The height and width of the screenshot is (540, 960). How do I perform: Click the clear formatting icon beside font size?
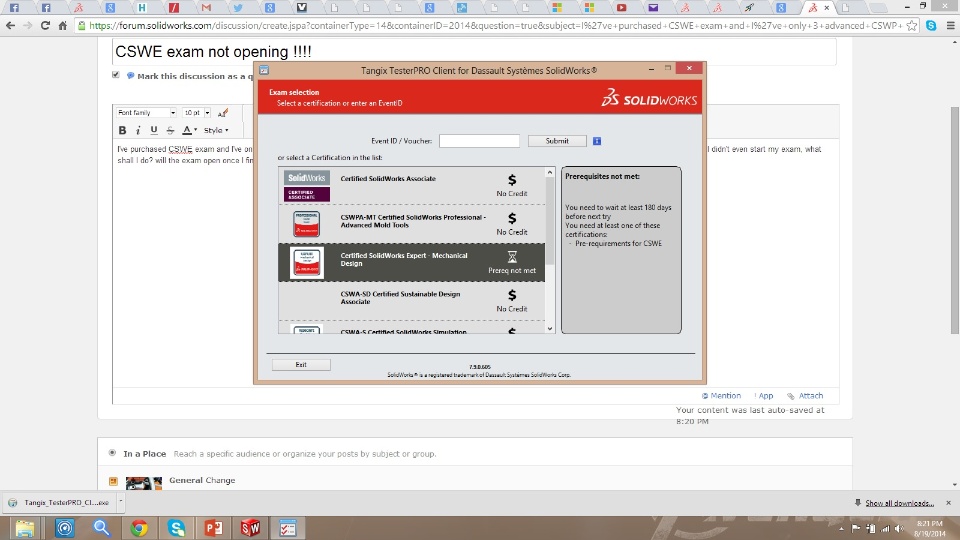click(x=223, y=113)
